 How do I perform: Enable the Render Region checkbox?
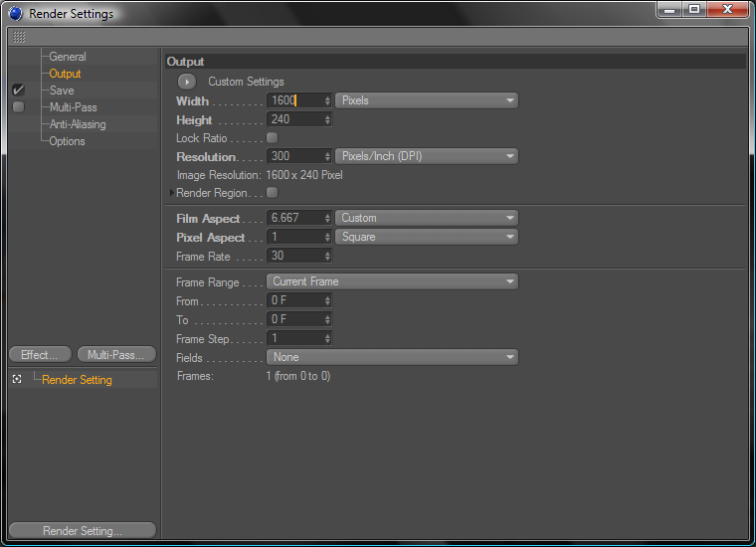(x=272, y=193)
